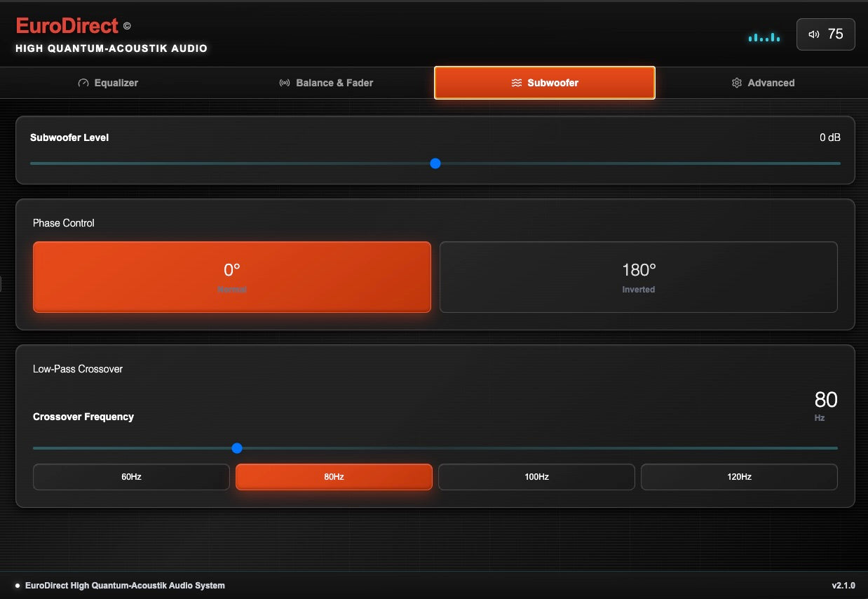The width and height of the screenshot is (868, 599).
Task: Open the volume 75 control
Action: click(825, 34)
